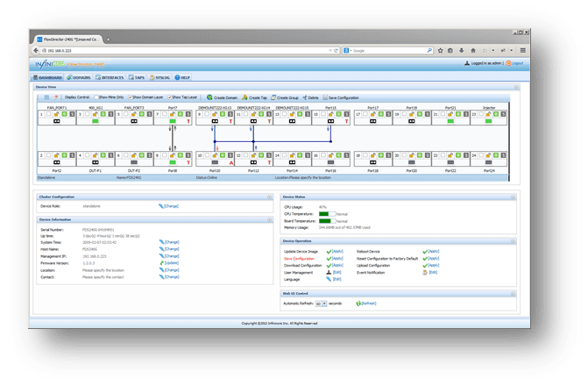Click the Update icon beside Firmware Version

click(x=161, y=261)
